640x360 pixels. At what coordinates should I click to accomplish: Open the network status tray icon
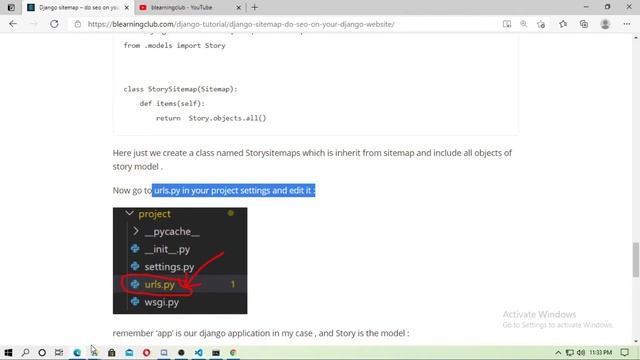pos(569,352)
